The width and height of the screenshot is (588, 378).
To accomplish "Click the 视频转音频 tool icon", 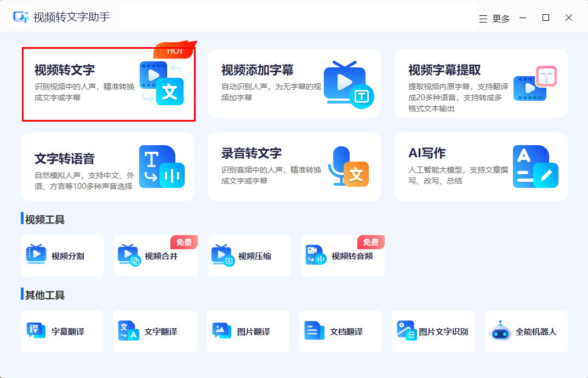I will click(x=316, y=255).
